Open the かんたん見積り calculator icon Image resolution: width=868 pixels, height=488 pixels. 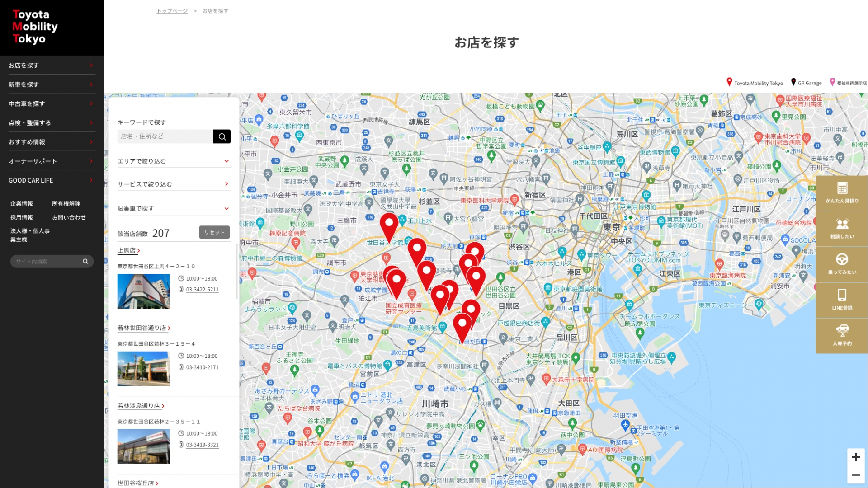pyautogui.click(x=842, y=188)
